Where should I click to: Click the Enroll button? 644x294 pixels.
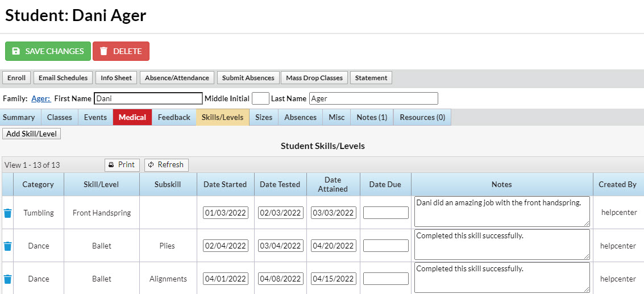click(x=16, y=78)
